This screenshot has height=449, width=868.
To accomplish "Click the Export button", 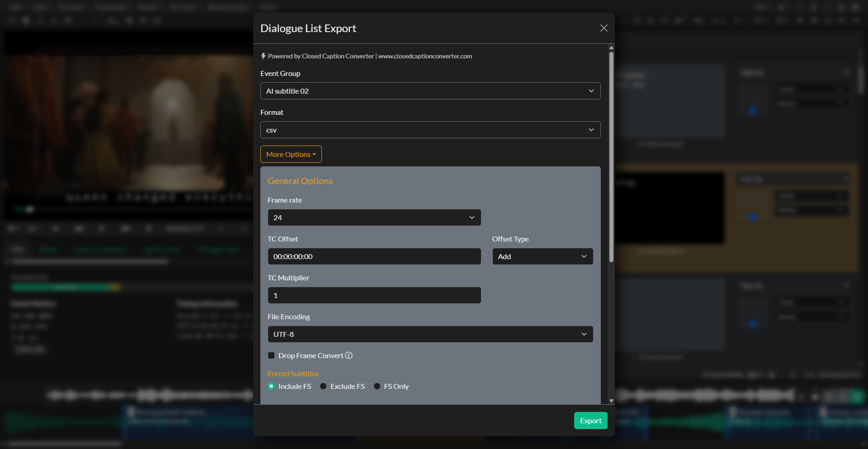I will (x=590, y=421).
